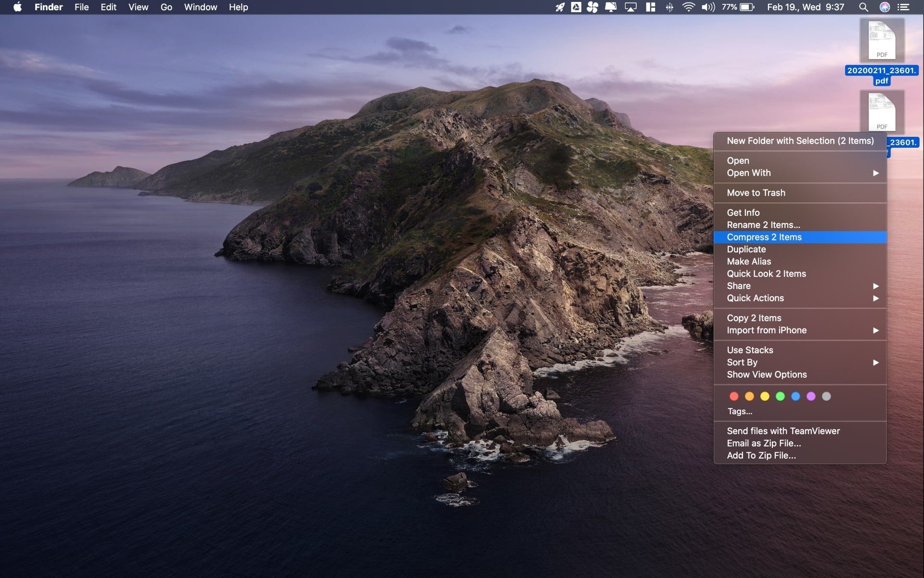Choose Move to Trash
Viewport: 924px width, 578px height.
pyautogui.click(x=800, y=193)
